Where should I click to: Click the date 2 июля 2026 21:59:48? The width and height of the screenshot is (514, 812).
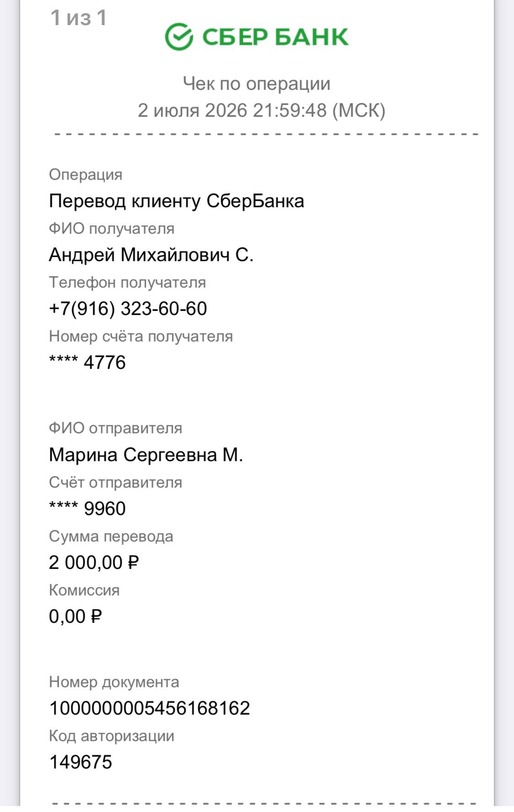tap(232, 111)
